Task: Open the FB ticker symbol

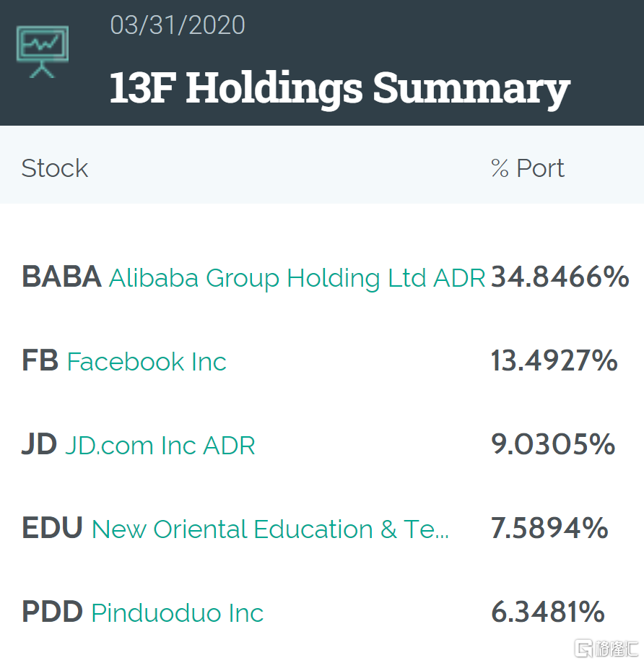Action: [40, 361]
